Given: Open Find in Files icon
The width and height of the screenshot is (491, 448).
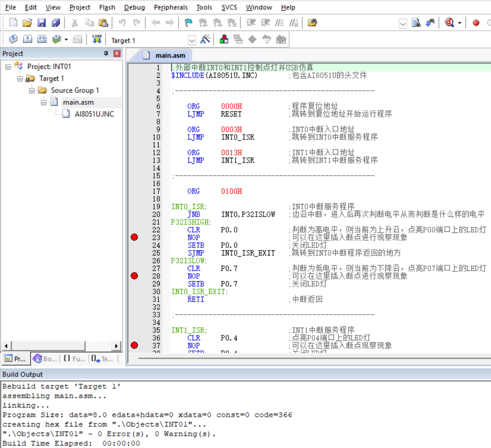Looking at the screenshot, I should (313, 23).
